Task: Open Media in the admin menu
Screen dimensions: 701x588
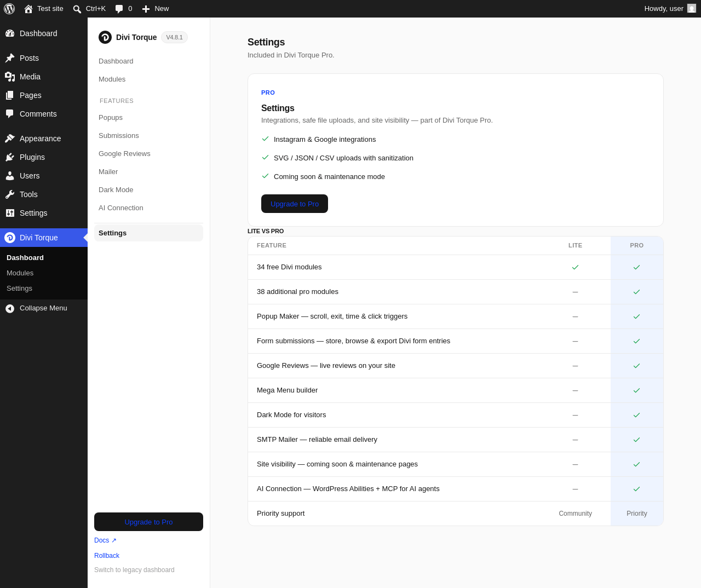Action: 44,77
